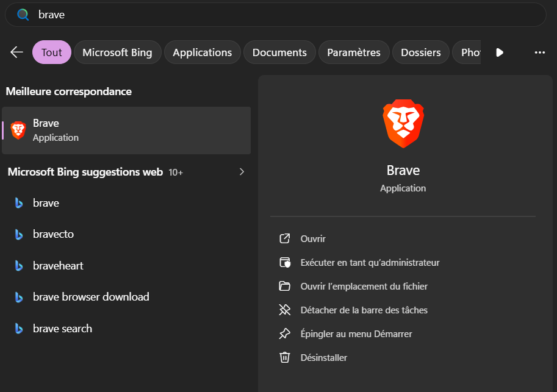Click the small Brave lion icon in results
Viewport: 557px width, 392px height.
[18, 130]
